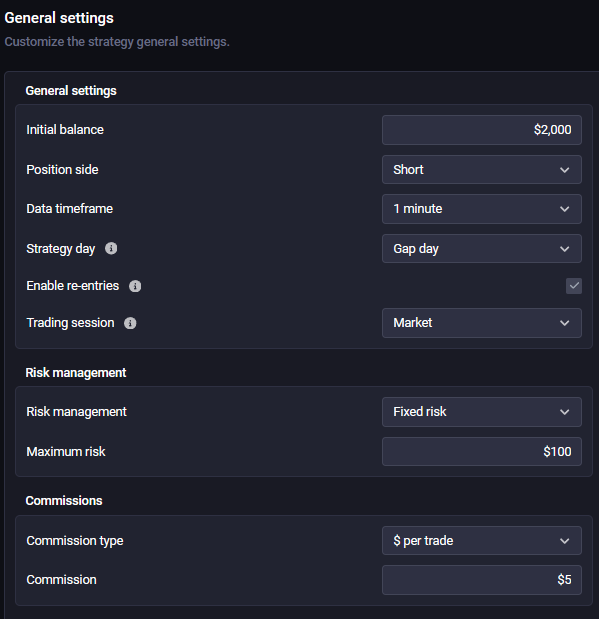Click the Initial balance input field
Viewport: 599px width, 619px height.
(x=482, y=130)
